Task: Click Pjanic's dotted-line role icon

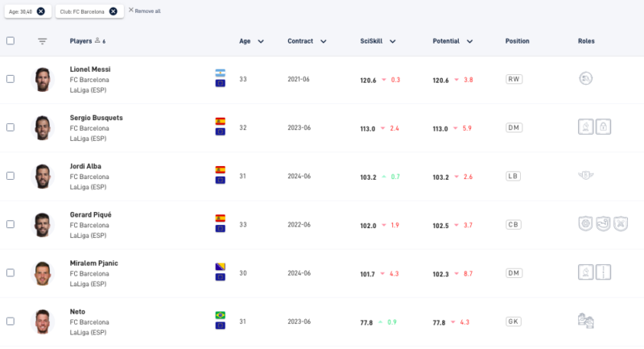Action: [x=603, y=272]
